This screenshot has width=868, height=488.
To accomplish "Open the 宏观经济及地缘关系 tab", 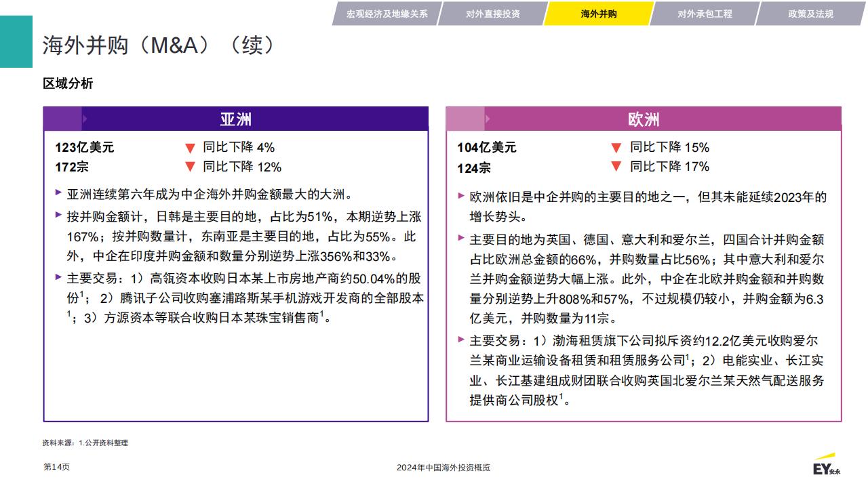I will pos(387,14).
